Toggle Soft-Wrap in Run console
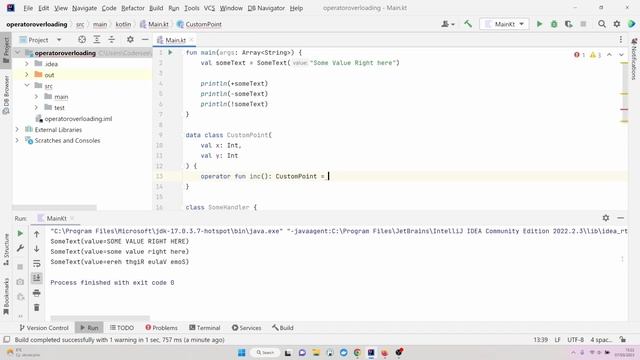640x360 pixels. point(36,263)
